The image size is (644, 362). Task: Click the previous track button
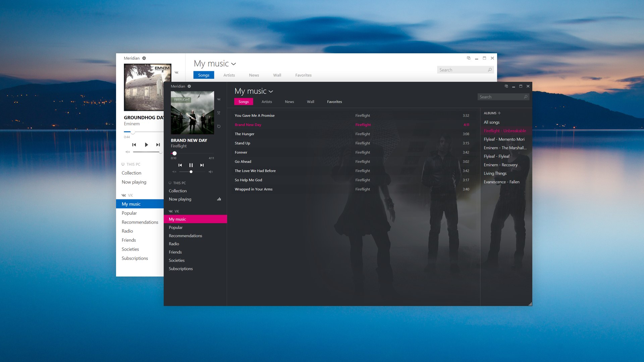pos(180,165)
